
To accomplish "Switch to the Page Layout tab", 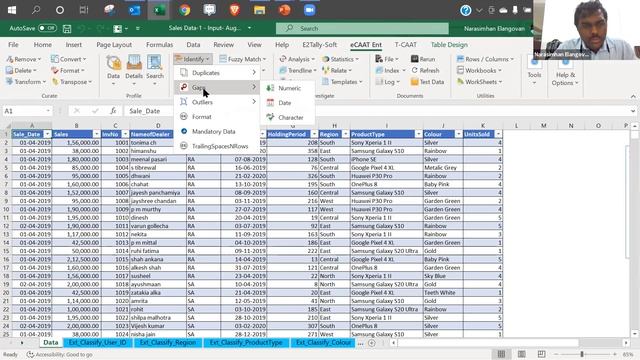I will click(x=114, y=45).
